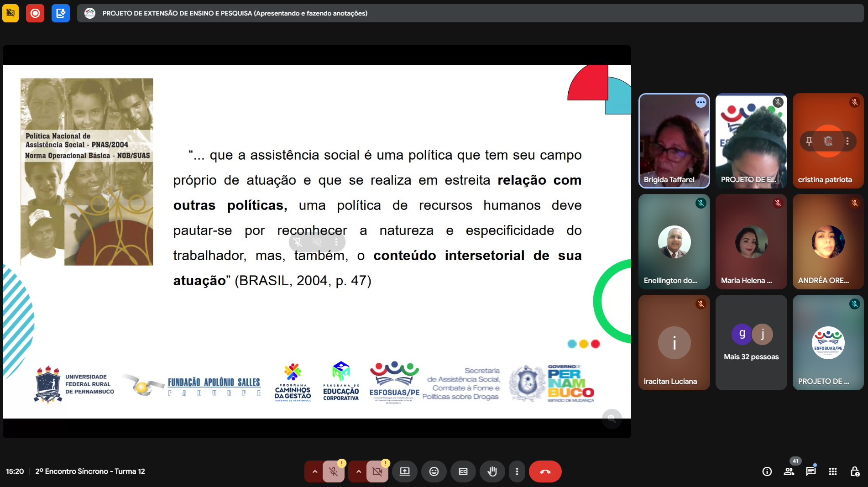This screenshot has width=868, height=487.
Task: Open the activities grid icon
Action: [x=833, y=471]
